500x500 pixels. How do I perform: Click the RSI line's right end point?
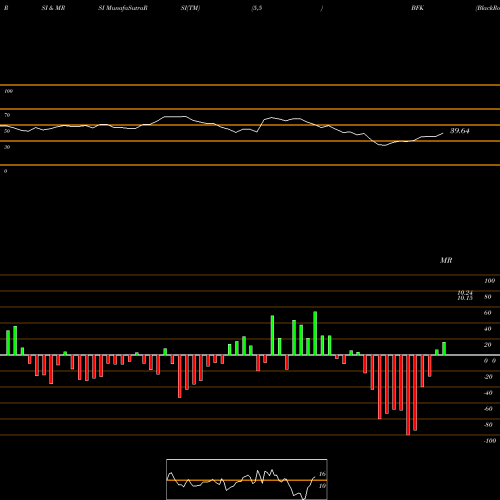[x=443, y=134]
